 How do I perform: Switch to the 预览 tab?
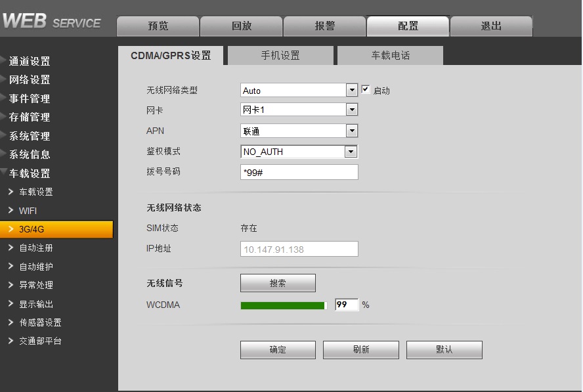(x=158, y=26)
